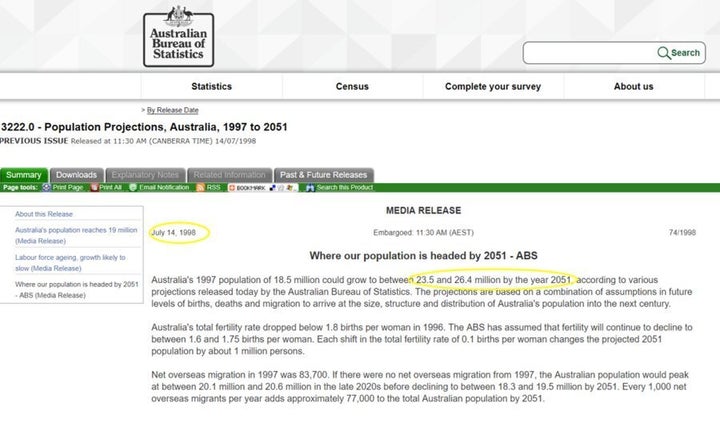Select the greyed Related Information tab
This screenshot has height=435, width=720.
click(230, 175)
